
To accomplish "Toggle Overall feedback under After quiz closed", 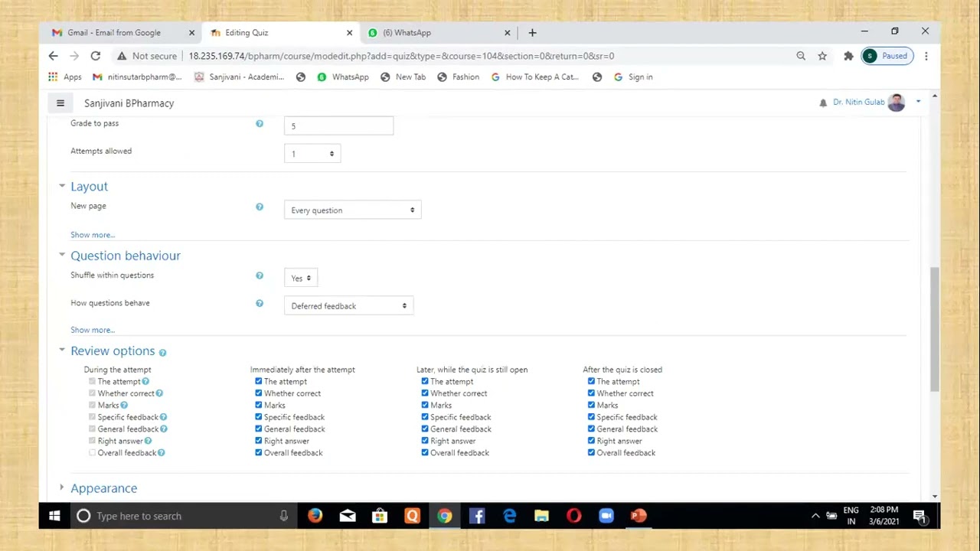I will [x=591, y=452].
